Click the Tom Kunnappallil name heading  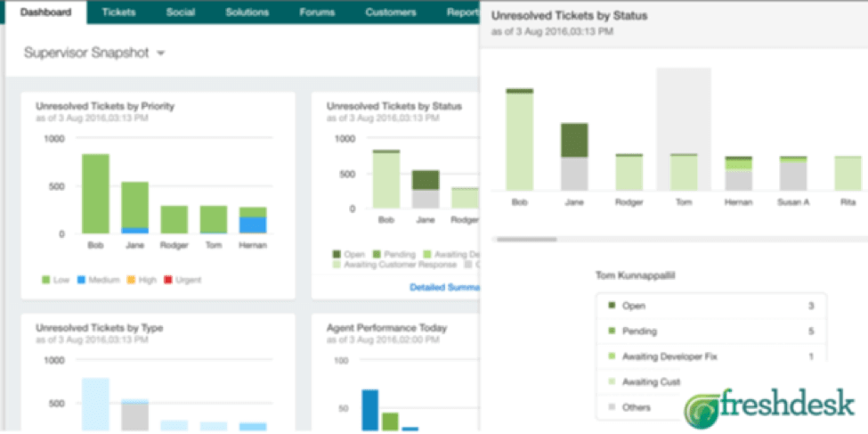(x=635, y=274)
